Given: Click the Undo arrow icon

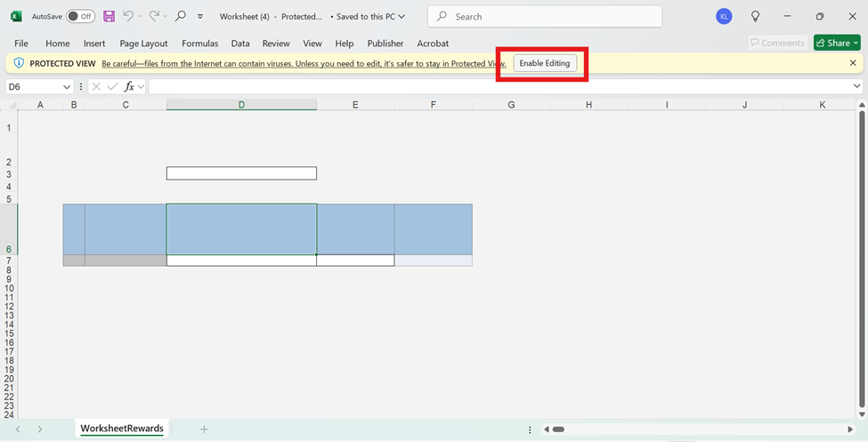Looking at the screenshot, I should 129,16.
